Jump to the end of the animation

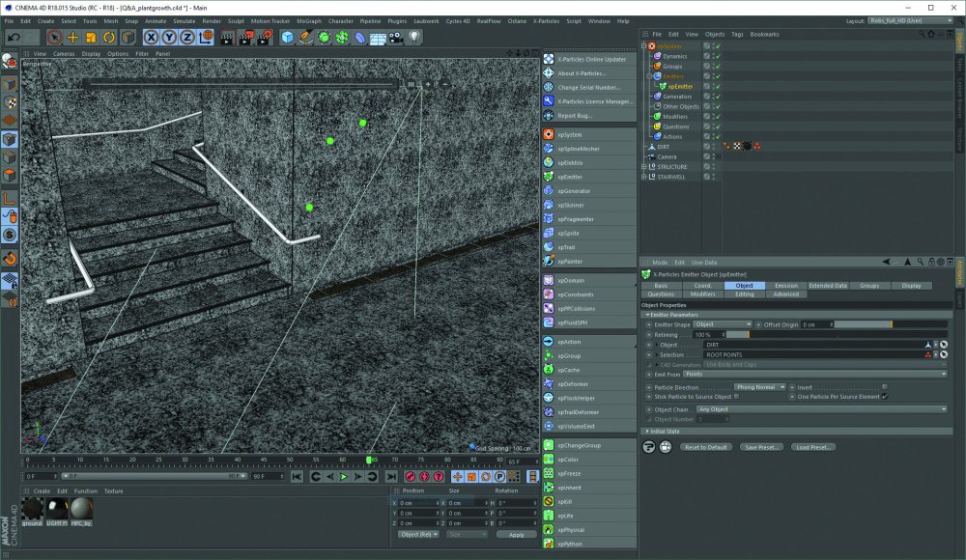point(391,477)
